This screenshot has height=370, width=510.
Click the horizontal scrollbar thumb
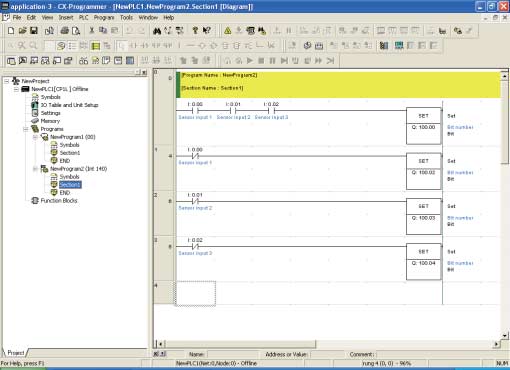(240, 344)
